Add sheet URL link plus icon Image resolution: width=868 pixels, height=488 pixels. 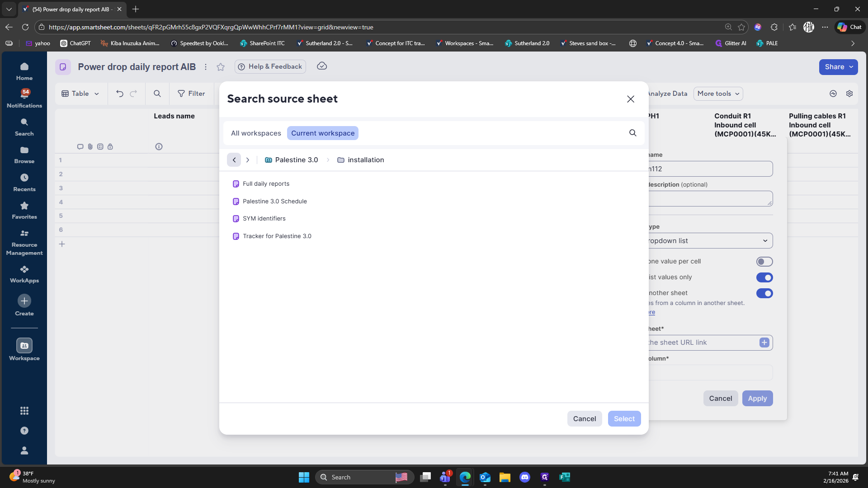coord(764,343)
